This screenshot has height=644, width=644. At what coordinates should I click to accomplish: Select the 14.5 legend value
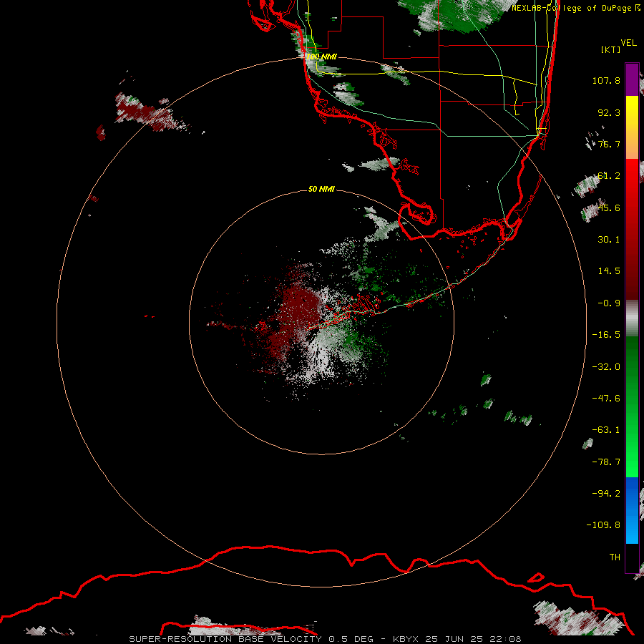pyautogui.click(x=609, y=271)
